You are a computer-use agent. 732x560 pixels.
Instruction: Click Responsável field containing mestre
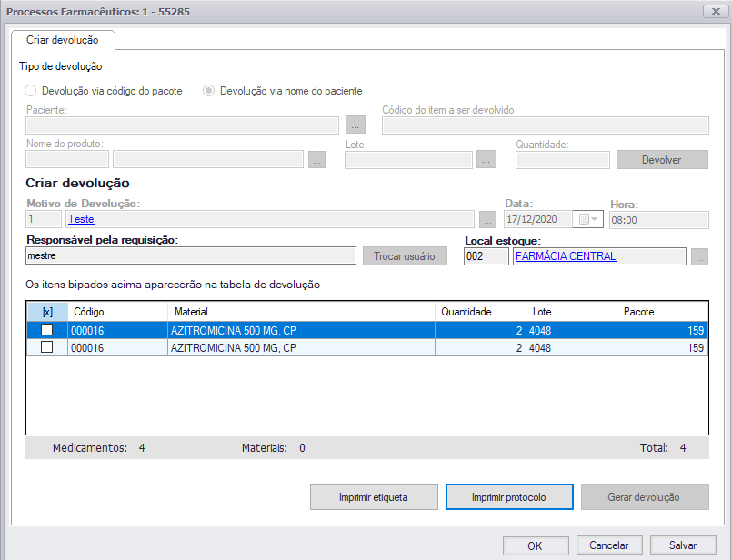point(191,255)
